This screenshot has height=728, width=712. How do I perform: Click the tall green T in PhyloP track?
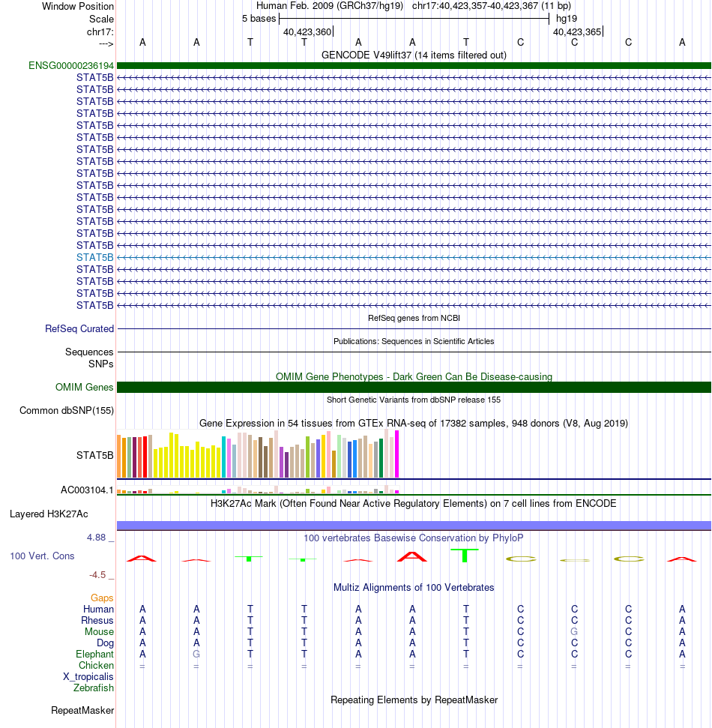point(465,556)
